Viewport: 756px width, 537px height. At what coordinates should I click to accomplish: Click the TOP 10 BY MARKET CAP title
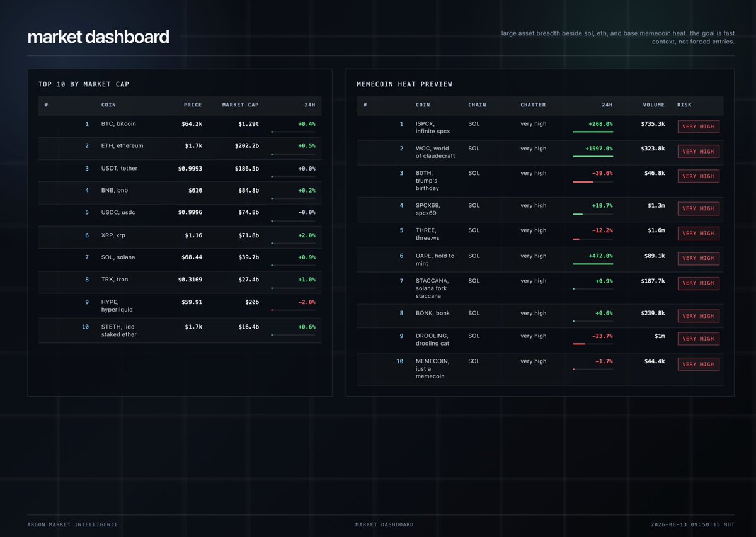84,84
